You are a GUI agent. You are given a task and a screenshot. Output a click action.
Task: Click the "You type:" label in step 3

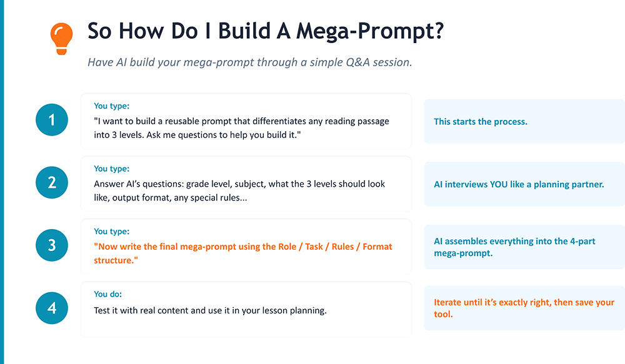point(112,232)
